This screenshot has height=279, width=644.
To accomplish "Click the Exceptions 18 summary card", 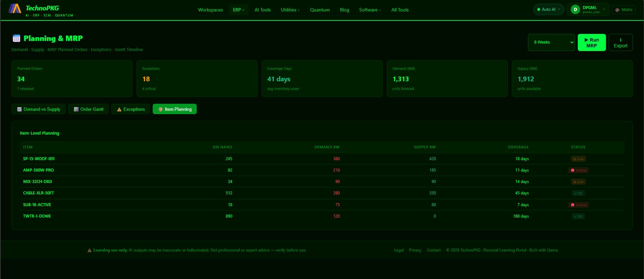I will [197, 78].
